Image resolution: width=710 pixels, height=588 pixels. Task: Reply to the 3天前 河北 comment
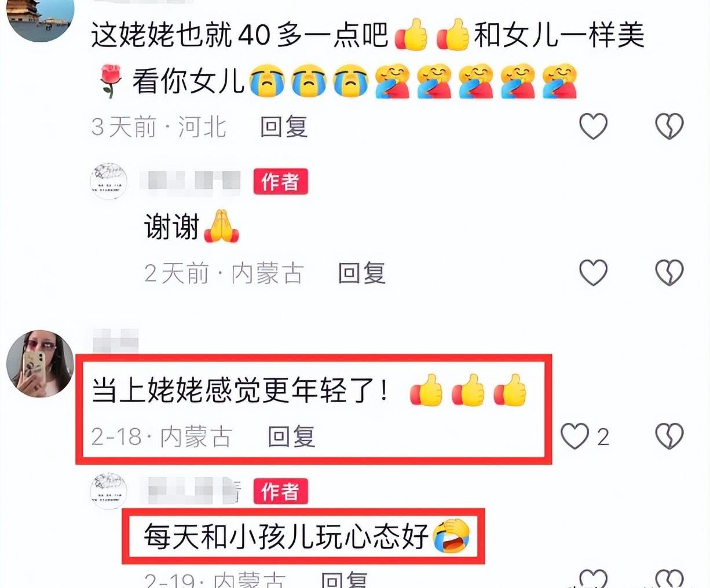[x=283, y=126]
